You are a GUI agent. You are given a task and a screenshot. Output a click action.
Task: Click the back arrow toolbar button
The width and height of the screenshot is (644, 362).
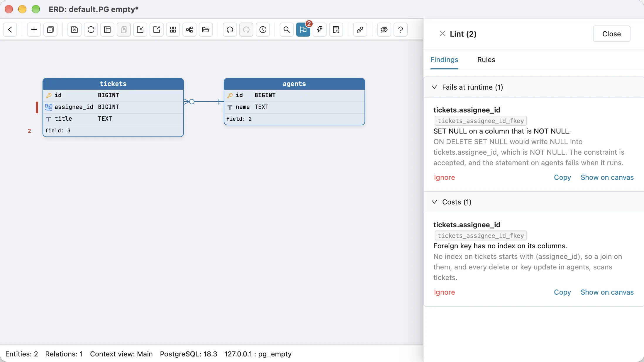tap(10, 30)
